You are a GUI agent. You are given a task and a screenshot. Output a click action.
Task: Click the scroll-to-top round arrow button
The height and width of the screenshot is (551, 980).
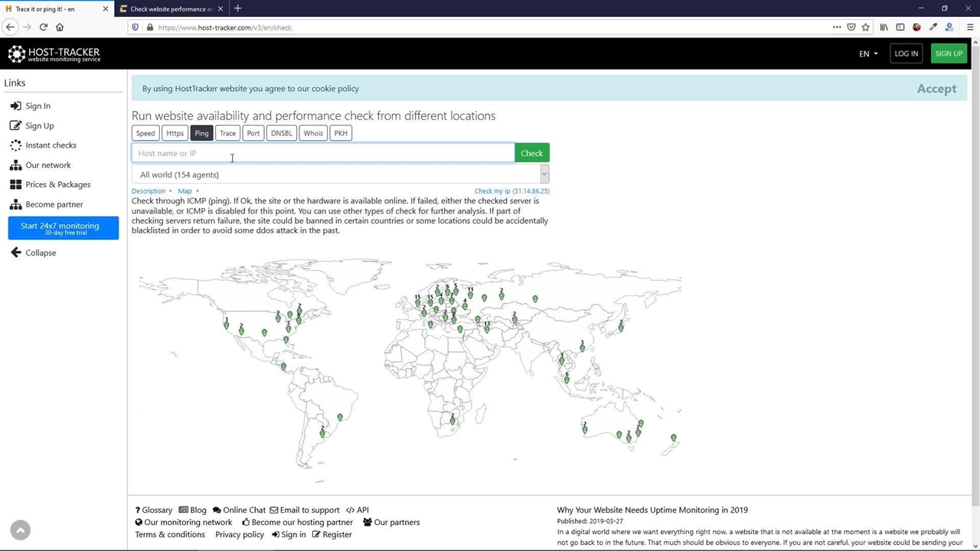[x=21, y=530]
